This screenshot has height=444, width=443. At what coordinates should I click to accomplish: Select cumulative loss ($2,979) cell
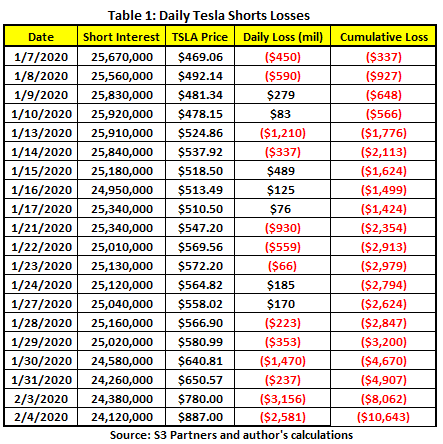click(383, 266)
